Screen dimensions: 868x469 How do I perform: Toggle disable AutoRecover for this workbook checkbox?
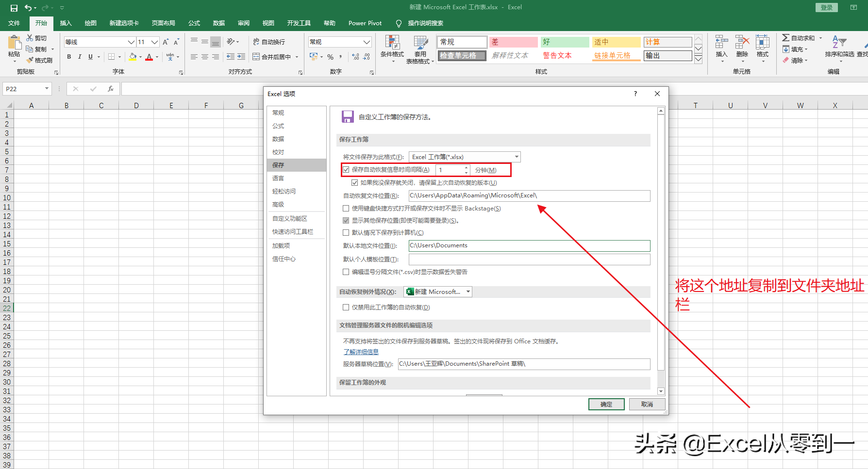(346, 307)
